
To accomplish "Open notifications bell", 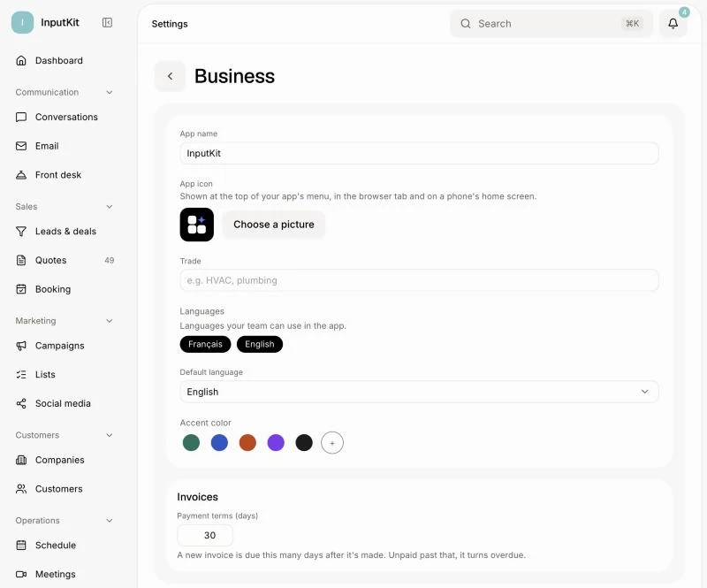I will [x=673, y=24].
